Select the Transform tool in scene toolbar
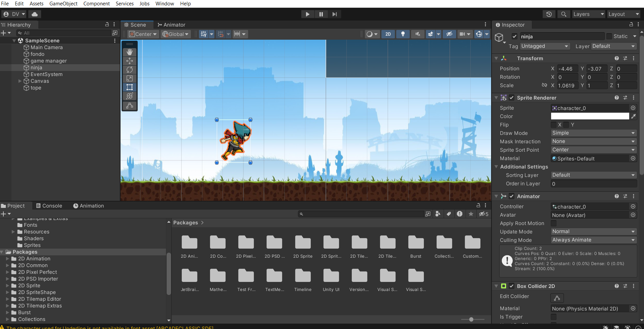The image size is (644, 329). coord(130,96)
